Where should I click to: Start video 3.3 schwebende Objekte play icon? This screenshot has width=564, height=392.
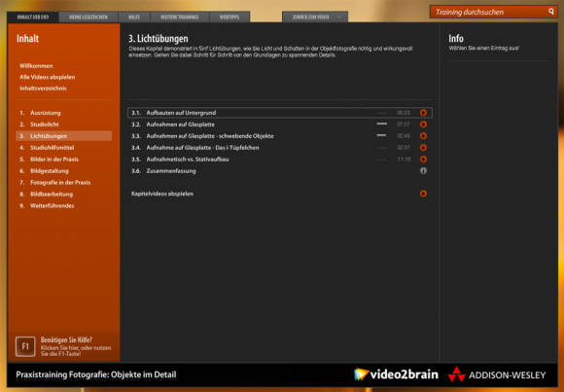tap(423, 136)
